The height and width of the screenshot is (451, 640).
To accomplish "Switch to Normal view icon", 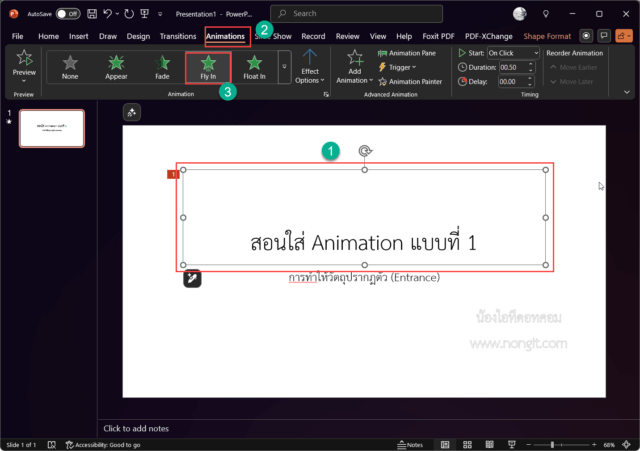I will pyautogui.click(x=445, y=445).
